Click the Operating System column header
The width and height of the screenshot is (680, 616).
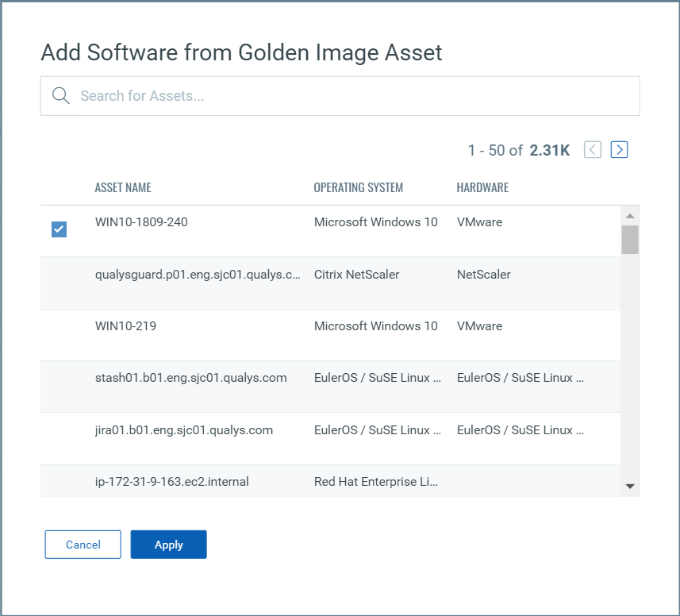click(x=359, y=187)
